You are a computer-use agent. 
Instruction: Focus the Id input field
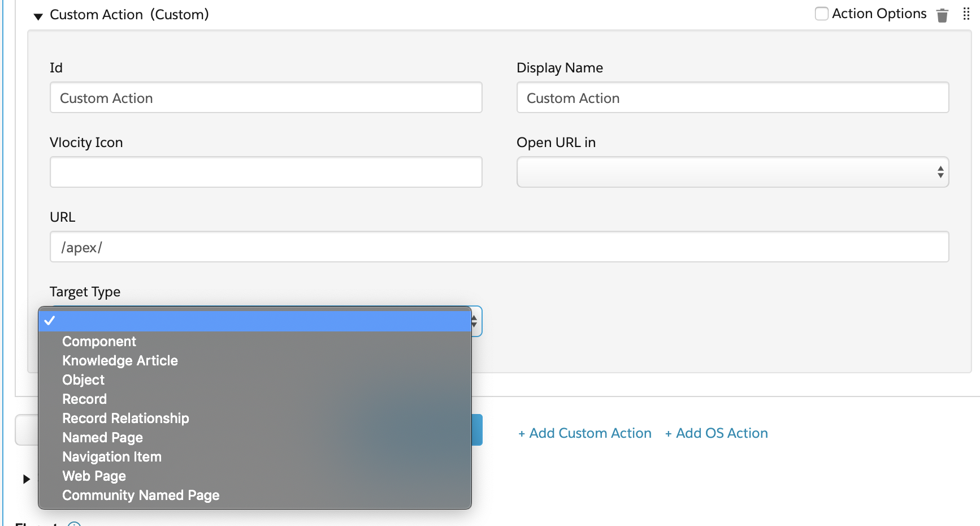266,97
